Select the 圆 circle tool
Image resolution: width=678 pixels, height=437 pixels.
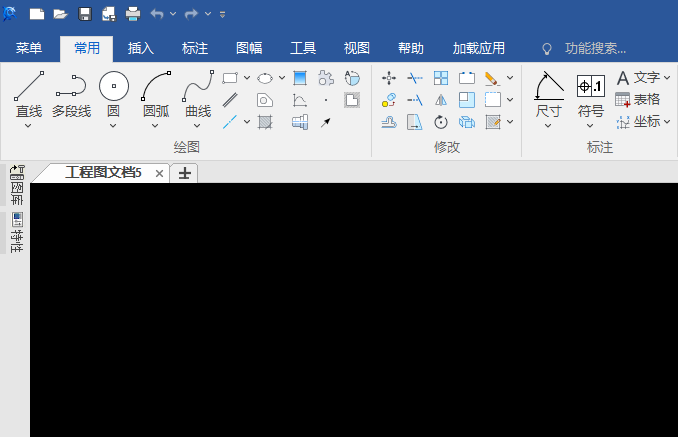pyautogui.click(x=114, y=94)
